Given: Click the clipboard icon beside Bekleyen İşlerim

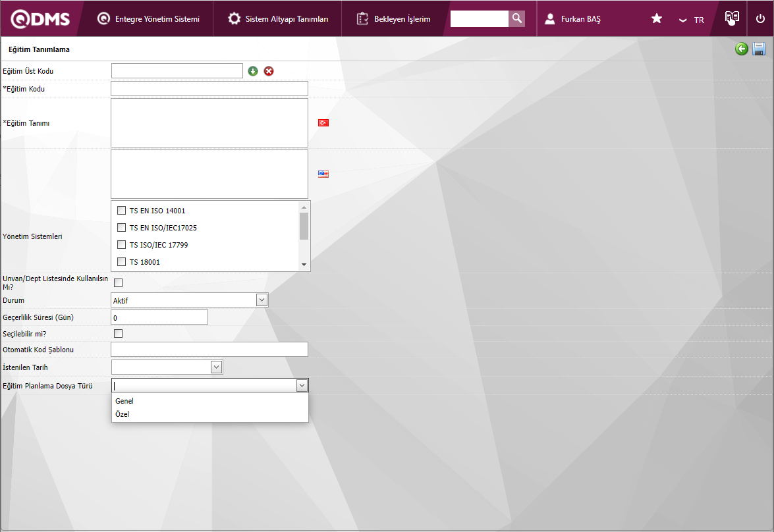Looking at the screenshot, I should click(362, 18).
